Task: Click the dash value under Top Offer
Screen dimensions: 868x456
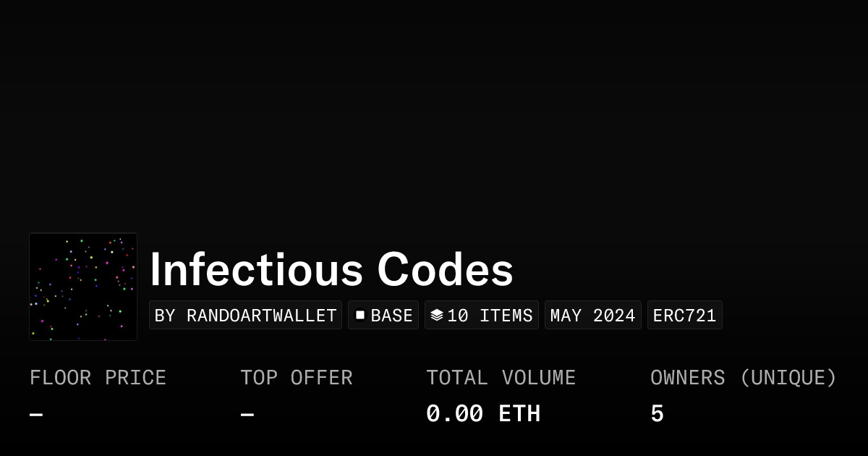Action: click(247, 415)
